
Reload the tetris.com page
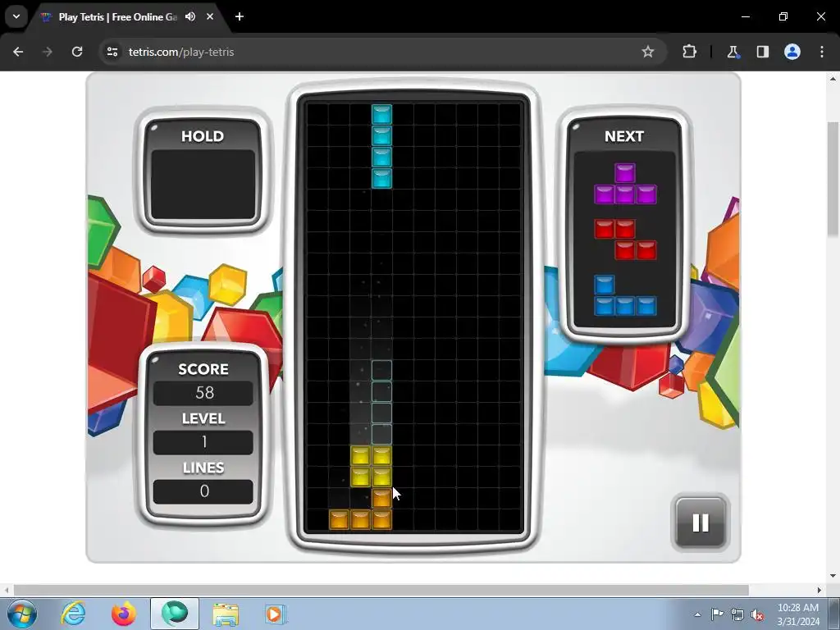point(77,52)
